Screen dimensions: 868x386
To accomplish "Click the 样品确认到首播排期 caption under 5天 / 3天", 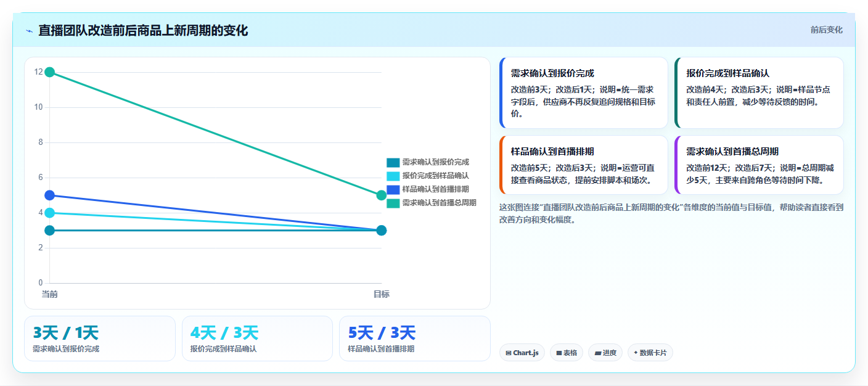I will (381, 349).
